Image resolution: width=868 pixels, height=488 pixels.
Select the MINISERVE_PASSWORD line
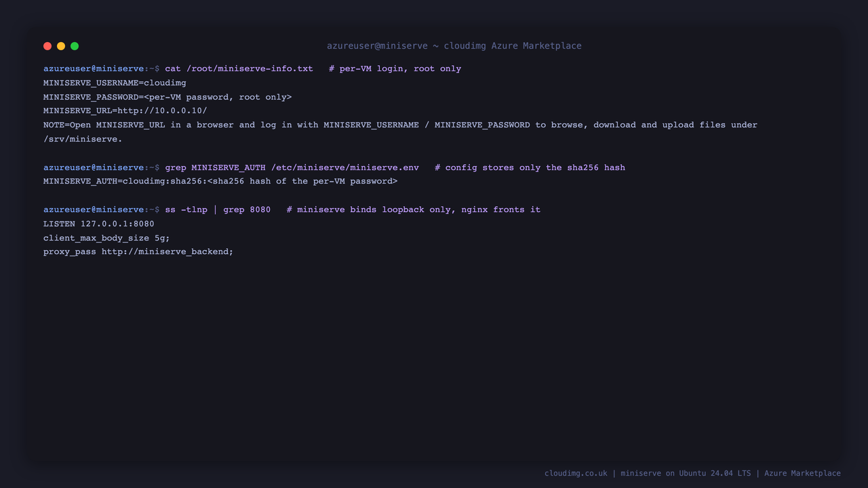pyautogui.click(x=167, y=97)
